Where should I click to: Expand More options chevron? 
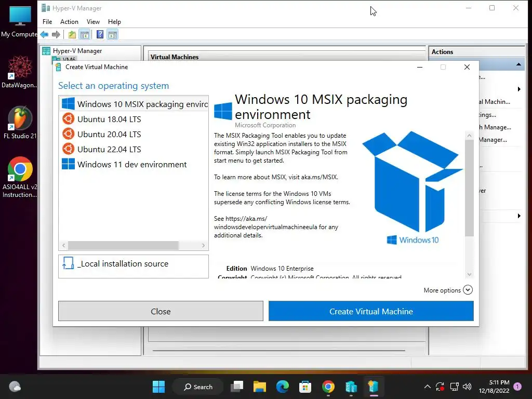(468, 290)
